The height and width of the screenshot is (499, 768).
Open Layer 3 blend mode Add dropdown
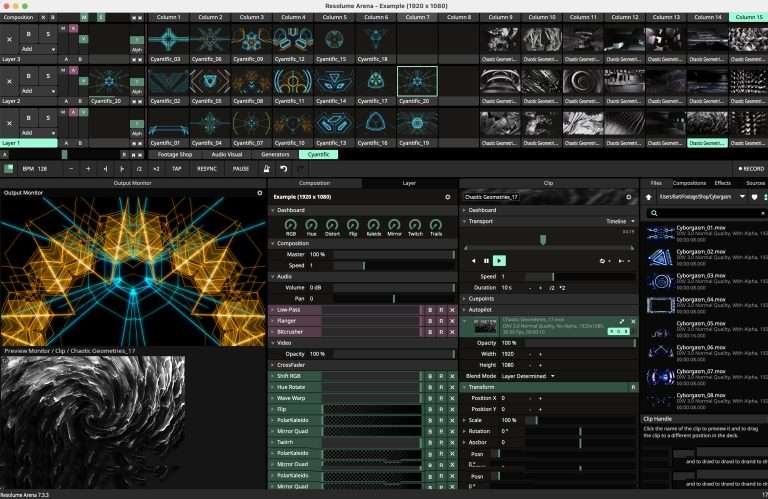(x=38, y=49)
